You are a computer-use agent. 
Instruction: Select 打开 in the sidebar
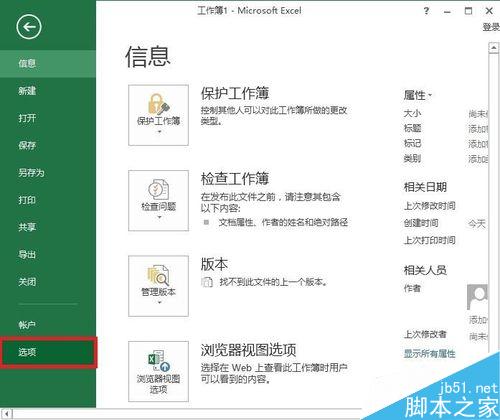[x=48, y=118]
